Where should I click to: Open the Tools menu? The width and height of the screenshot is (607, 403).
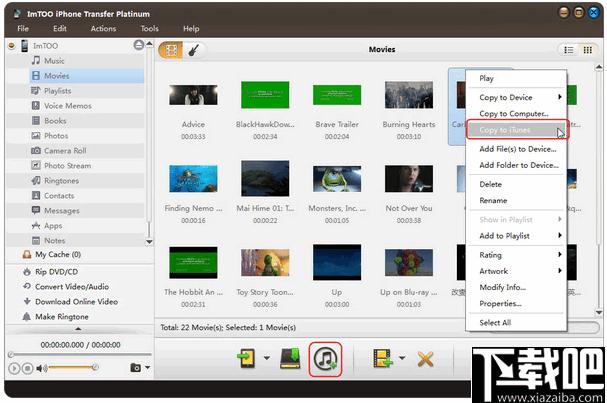(149, 29)
